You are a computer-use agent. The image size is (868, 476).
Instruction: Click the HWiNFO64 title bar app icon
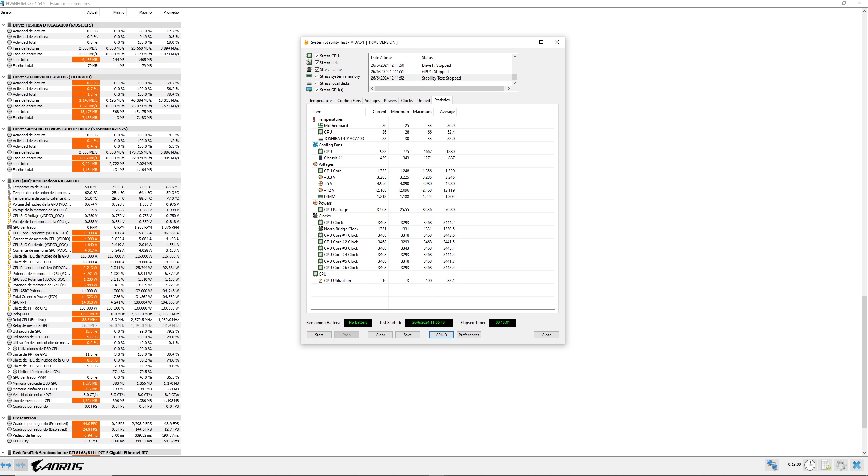[x=2, y=3]
